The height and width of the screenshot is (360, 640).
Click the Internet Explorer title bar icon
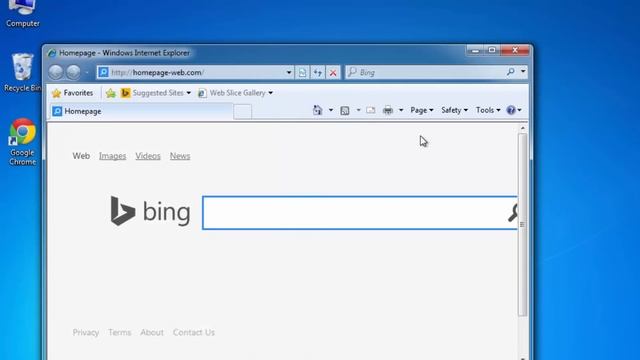pos(52,53)
